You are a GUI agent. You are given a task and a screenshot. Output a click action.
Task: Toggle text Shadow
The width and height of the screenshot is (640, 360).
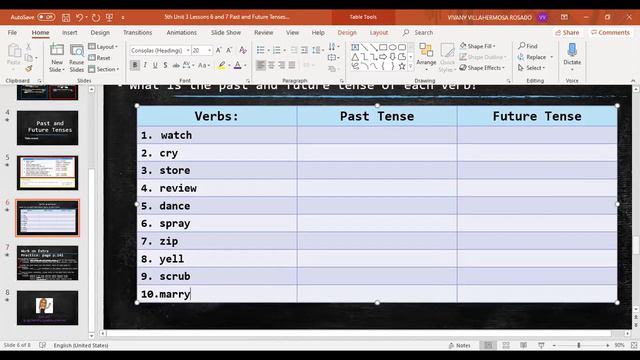coord(165,65)
